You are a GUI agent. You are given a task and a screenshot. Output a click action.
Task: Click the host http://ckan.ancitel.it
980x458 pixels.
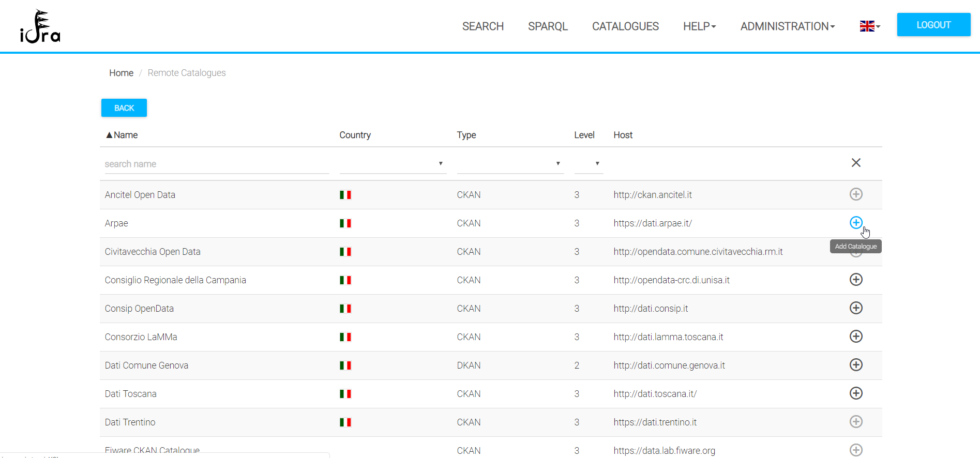coord(653,195)
